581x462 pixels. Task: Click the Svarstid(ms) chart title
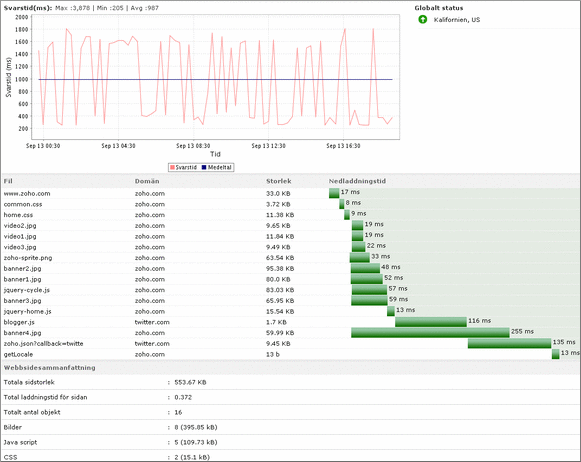tap(28, 8)
